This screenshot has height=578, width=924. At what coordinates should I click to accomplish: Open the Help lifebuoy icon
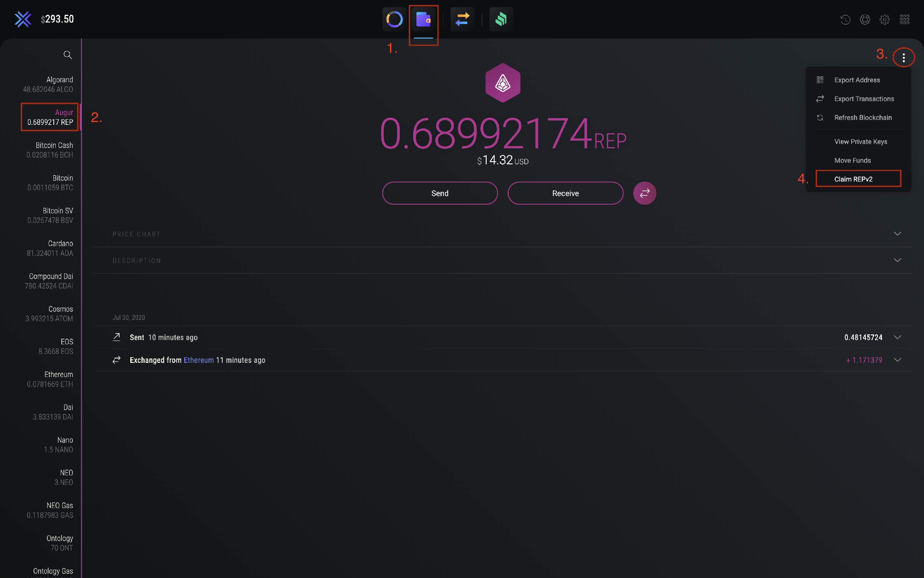[x=865, y=19]
